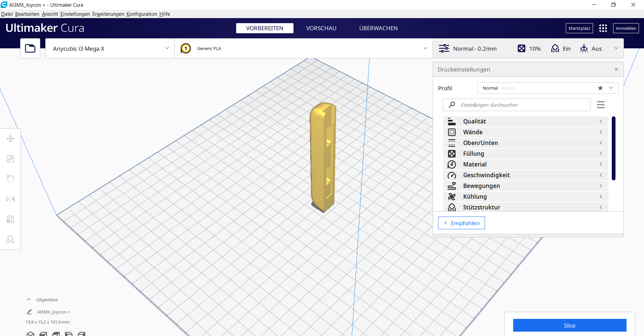Click the Material category label

pyautogui.click(x=475, y=164)
